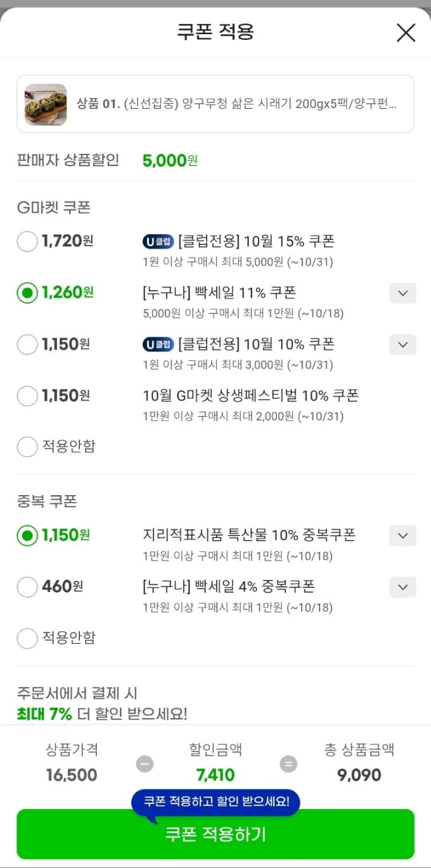Select 적용안함 under G마켓 쿠폰
Image resolution: width=431 pixels, height=868 pixels.
click(x=27, y=447)
